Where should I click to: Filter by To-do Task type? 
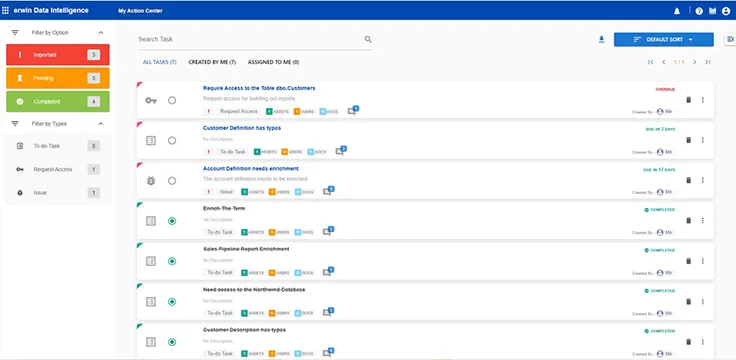[58, 146]
